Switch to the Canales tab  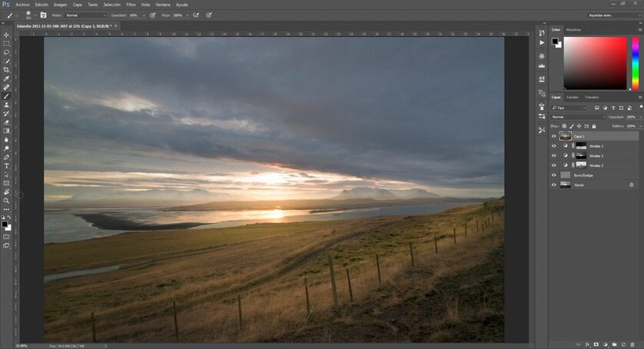click(573, 98)
